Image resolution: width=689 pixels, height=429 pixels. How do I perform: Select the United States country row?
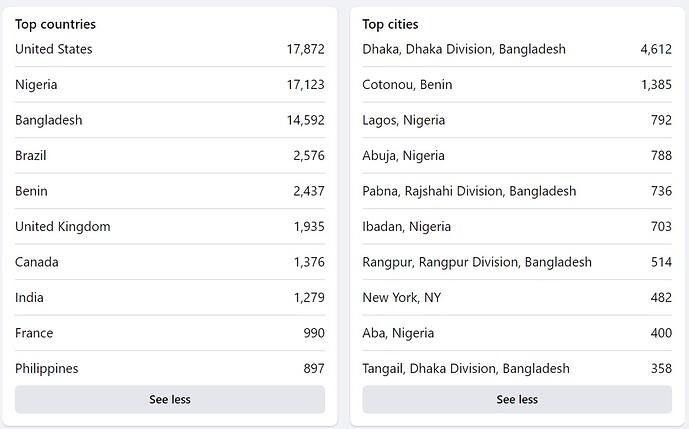pyautogui.click(x=170, y=49)
